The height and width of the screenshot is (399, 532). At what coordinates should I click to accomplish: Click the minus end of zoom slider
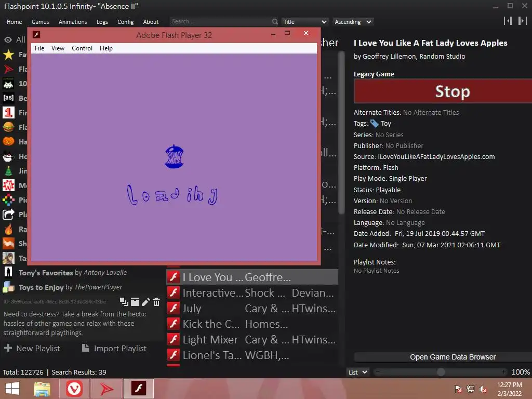(378, 372)
